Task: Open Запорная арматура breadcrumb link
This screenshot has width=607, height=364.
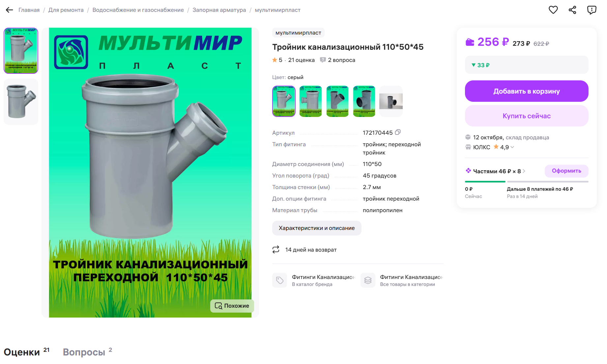Action: (219, 10)
